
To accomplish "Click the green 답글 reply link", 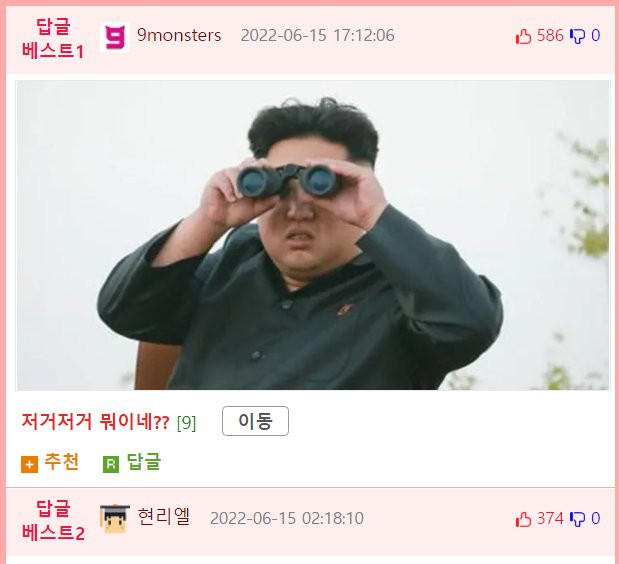I will click(144, 461).
